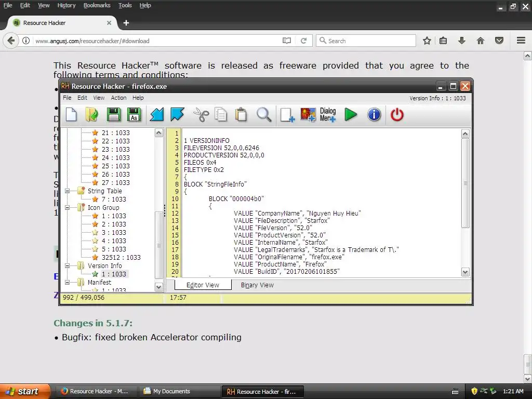Select Version Info item 1 : 1033
The image size is (532, 399).
[x=114, y=274]
